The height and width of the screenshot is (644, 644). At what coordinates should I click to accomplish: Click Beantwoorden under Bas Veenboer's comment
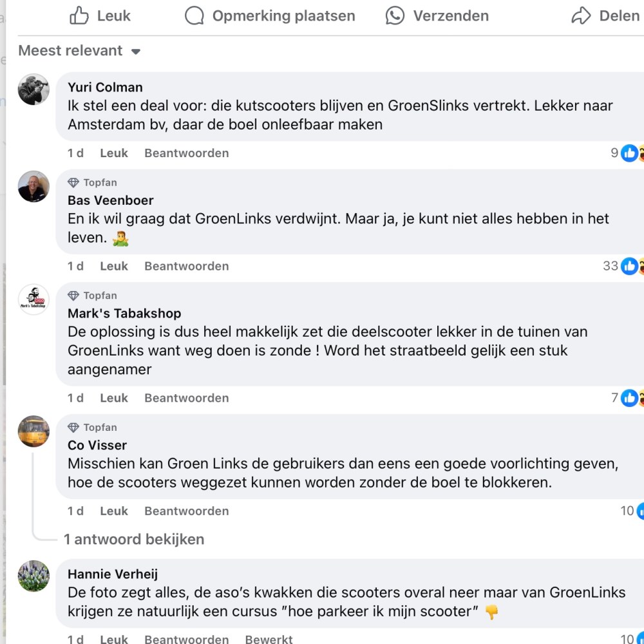click(186, 266)
